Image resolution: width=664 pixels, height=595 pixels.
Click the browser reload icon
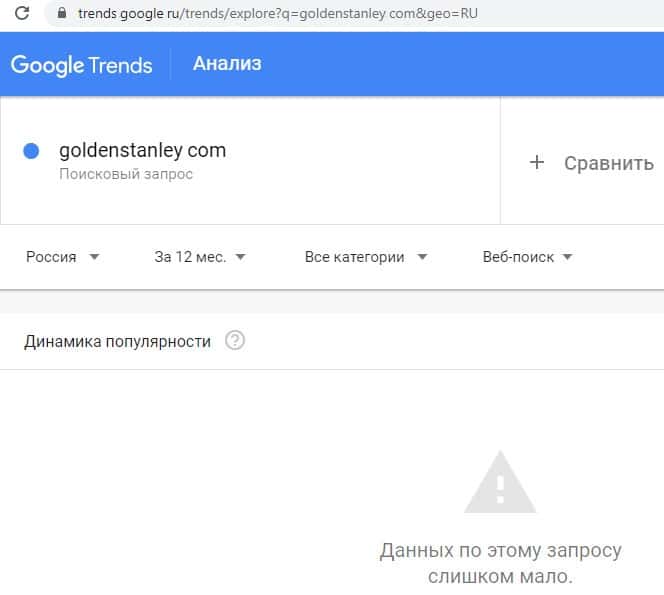click(x=22, y=15)
